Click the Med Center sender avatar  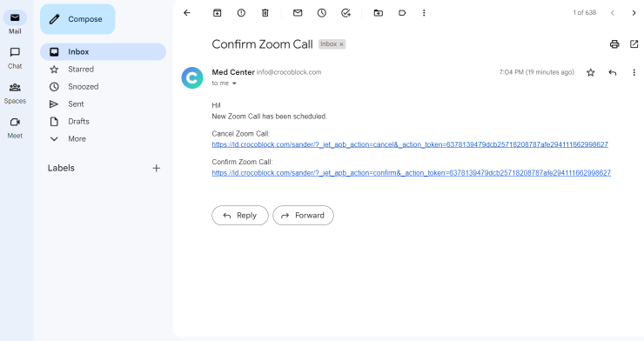coord(192,77)
